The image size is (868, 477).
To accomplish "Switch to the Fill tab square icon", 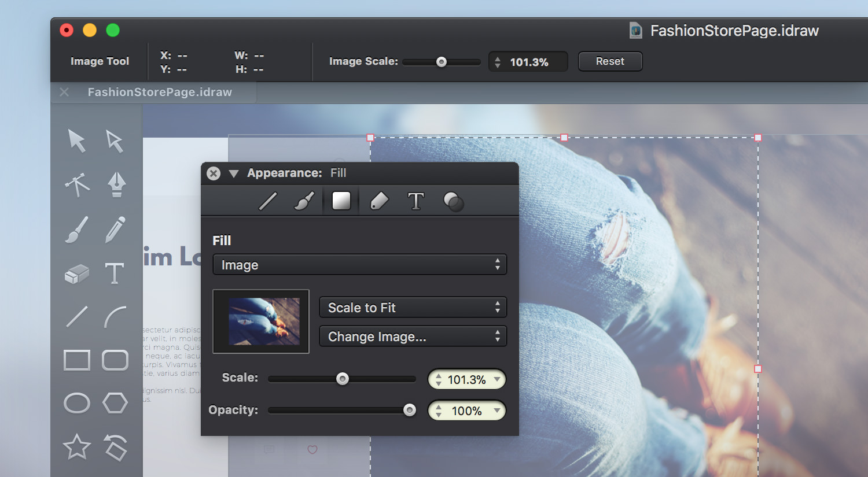I will [x=341, y=201].
